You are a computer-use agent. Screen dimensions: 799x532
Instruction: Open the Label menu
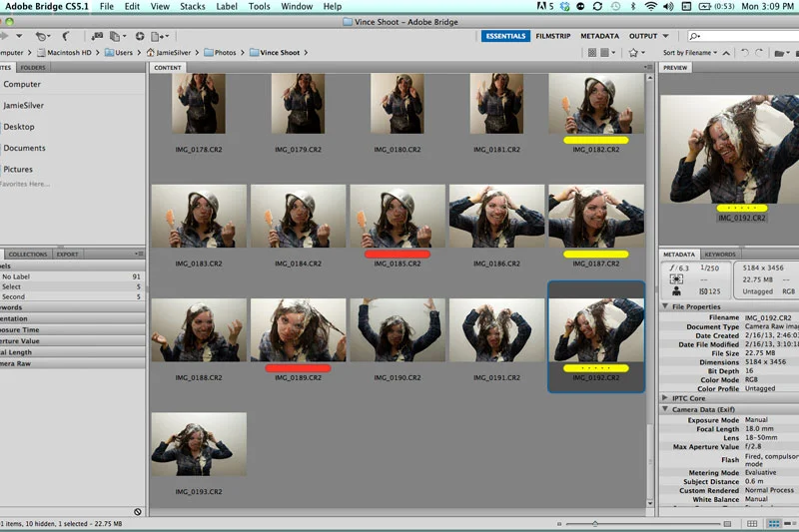tap(227, 7)
